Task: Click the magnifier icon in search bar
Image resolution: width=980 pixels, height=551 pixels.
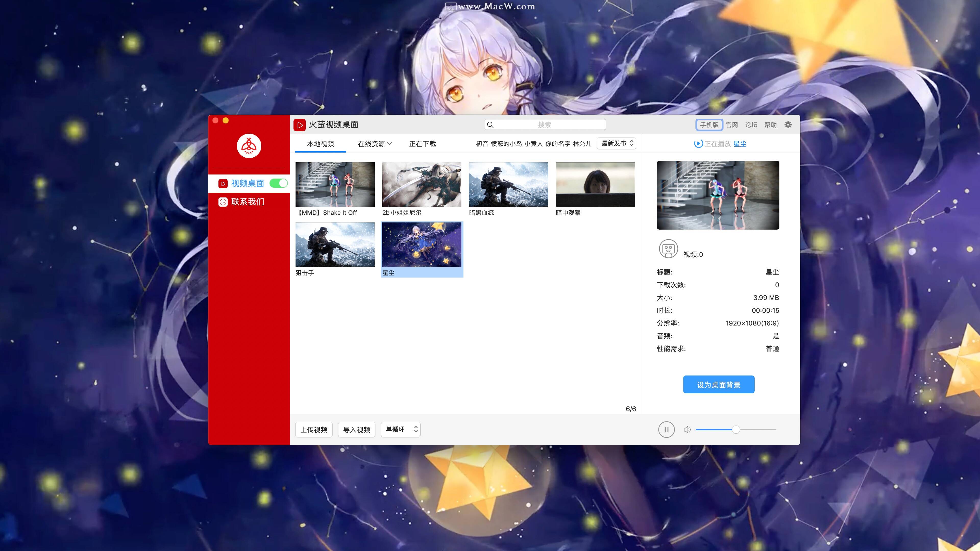Action: (491, 124)
